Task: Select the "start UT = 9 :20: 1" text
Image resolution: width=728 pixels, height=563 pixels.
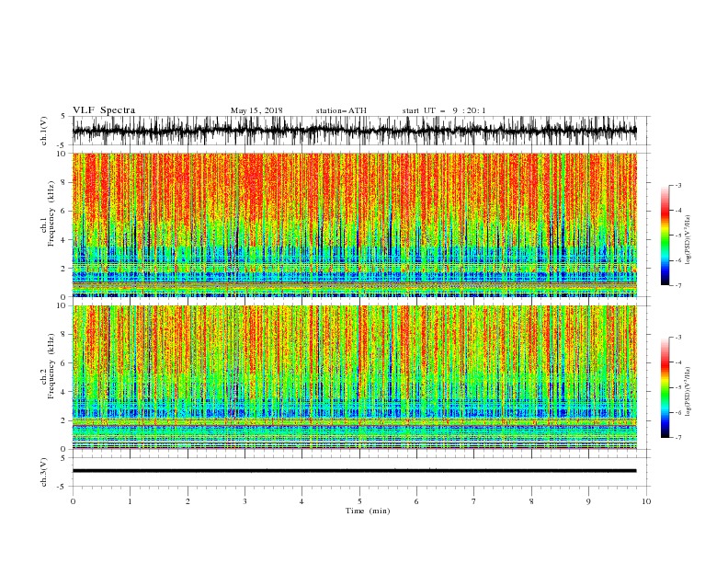Action: tap(444, 110)
